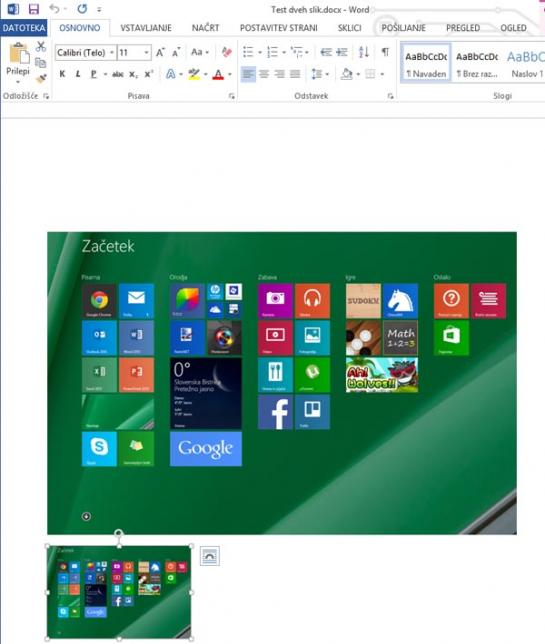Open the Customize Quick Access Toolbar arrow
This screenshot has height=644, width=545.
(99, 9)
